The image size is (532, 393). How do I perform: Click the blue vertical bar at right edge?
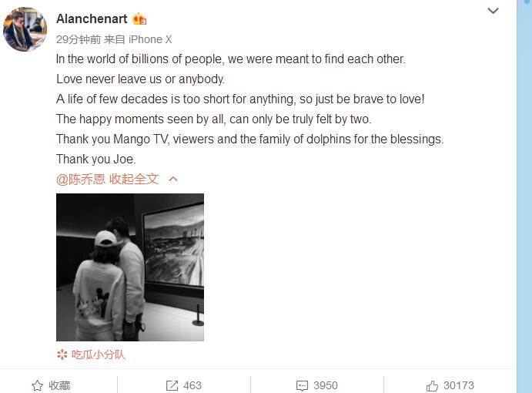(524, 196)
